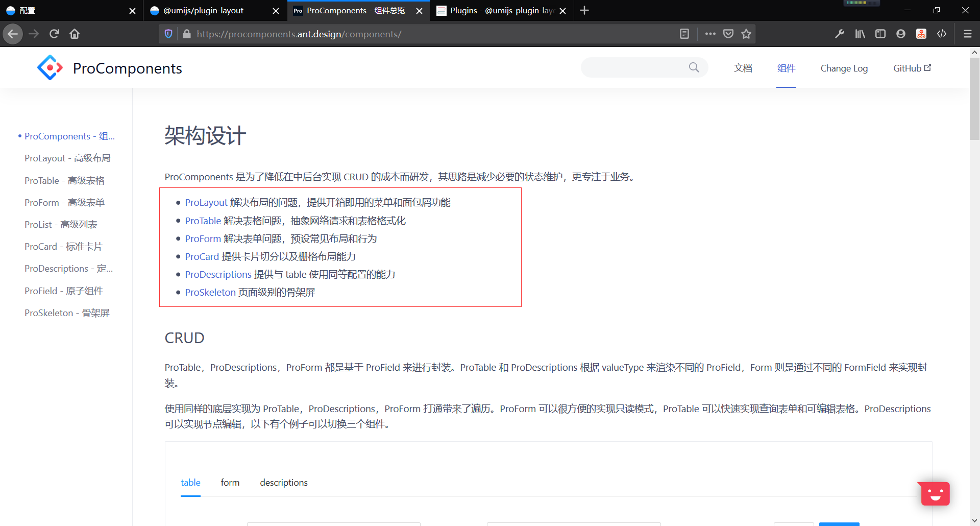Open Change Log navigation item
980x526 pixels.
tap(844, 68)
